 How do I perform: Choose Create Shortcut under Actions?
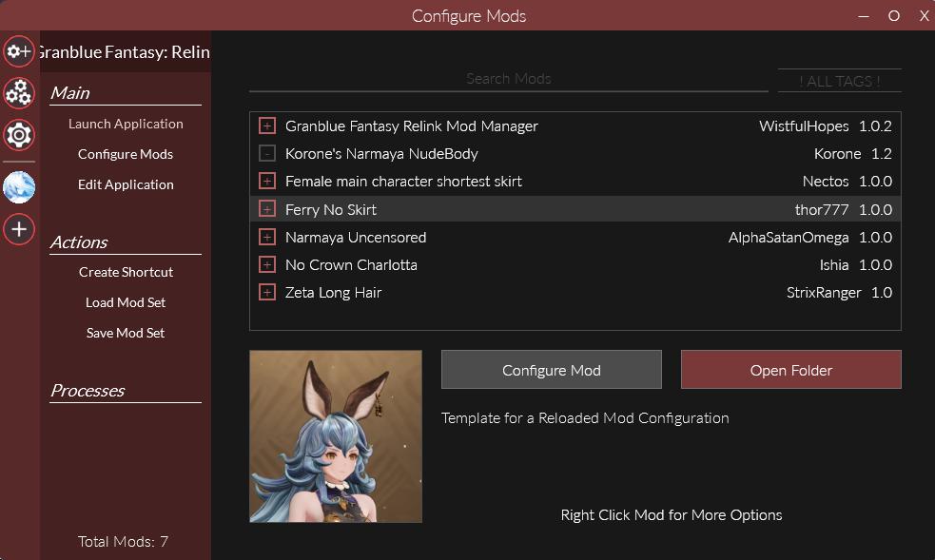(x=126, y=272)
